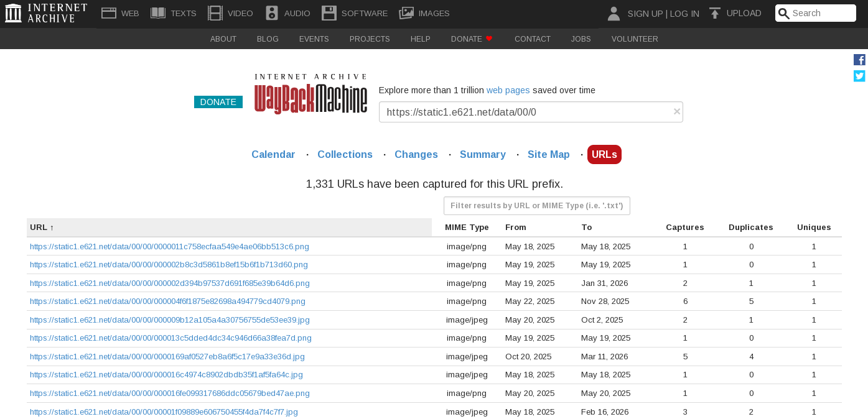
Task: Open the Video film icon
Action: 215,13
